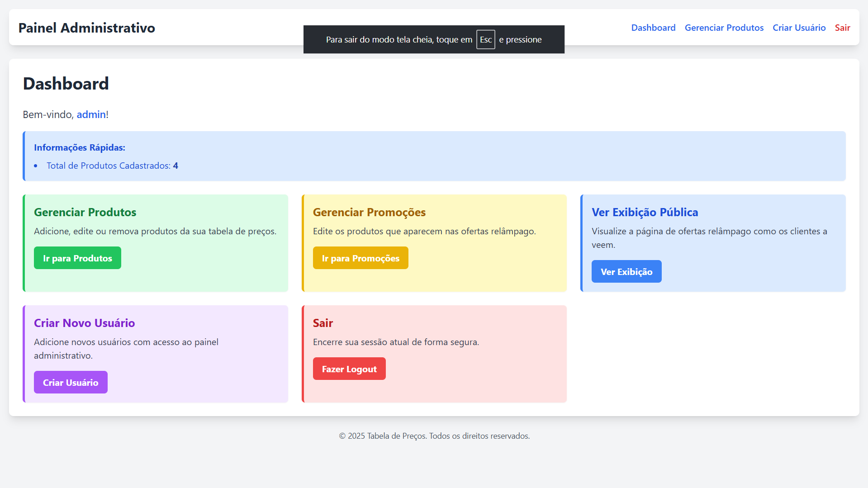Image resolution: width=868 pixels, height=488 pixels.
Task: Click the Criar Novo Usuário card heading
Action: (84, 323)
